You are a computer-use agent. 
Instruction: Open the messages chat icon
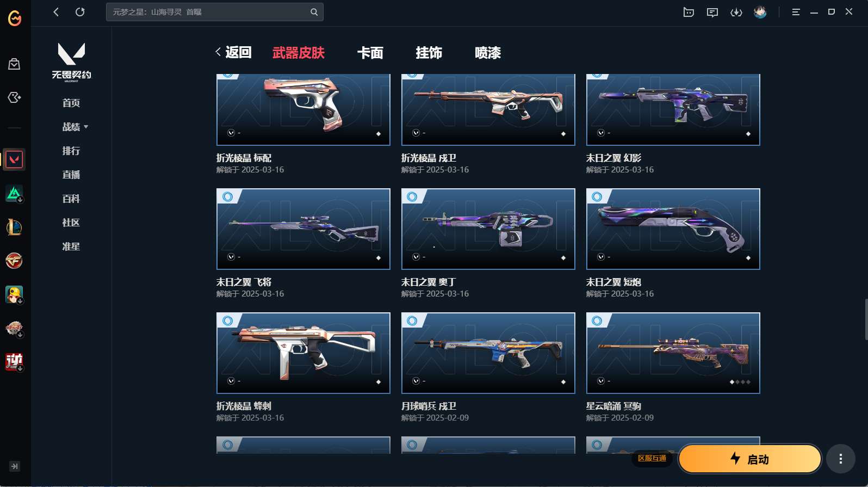[712, 12]
